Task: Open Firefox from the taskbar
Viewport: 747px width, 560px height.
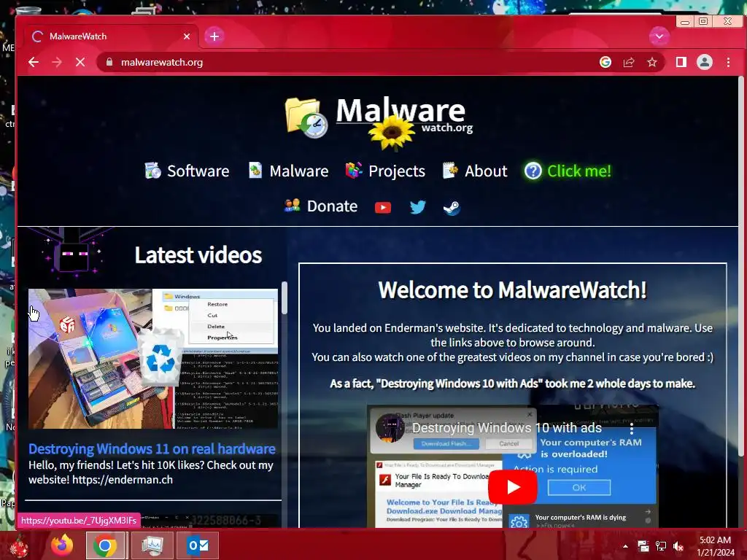Action: (x=62, y=545)
